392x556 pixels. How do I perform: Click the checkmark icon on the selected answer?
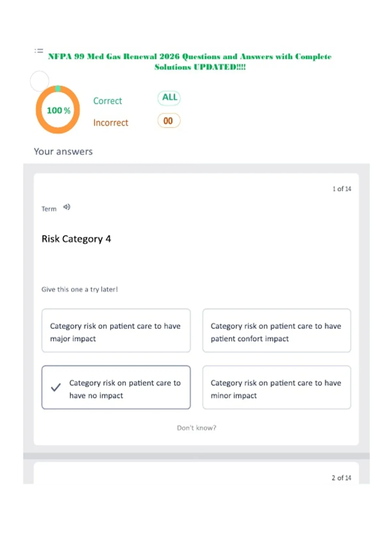(56, 387)
